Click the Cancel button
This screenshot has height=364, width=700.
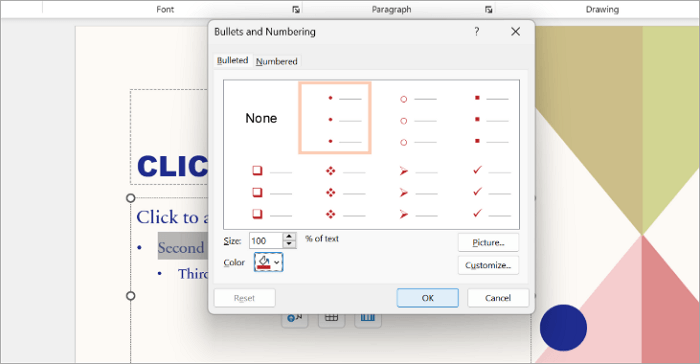pyautogui.click(x=498, y=298)
